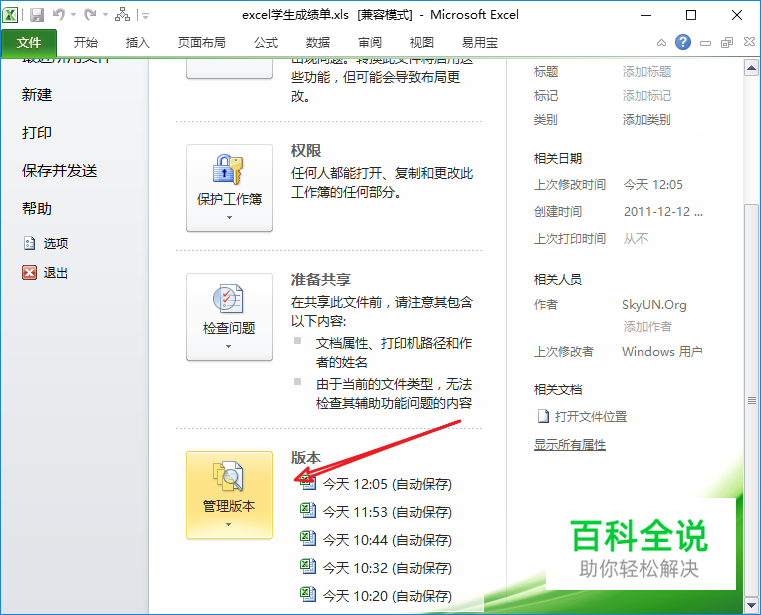Open the Redo history dropdown arrow
The width and height of the screenshot is (761, 615).
pos(105,15)
